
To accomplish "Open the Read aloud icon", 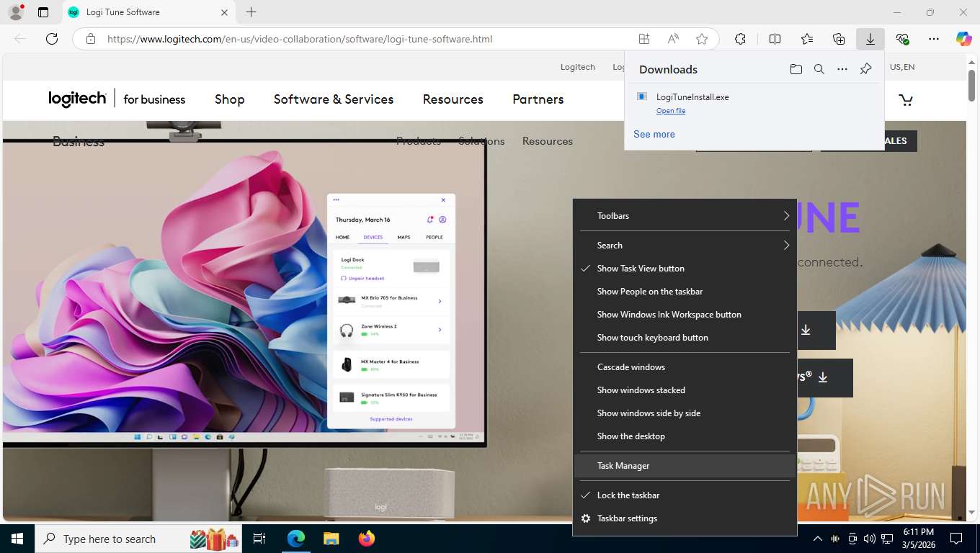I will 673,39.
